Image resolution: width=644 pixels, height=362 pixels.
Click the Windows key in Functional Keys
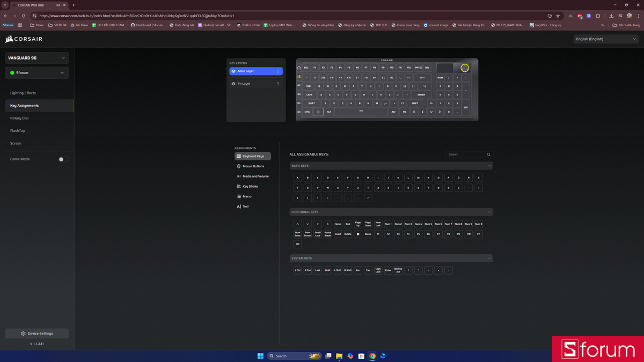pos(358,234)
